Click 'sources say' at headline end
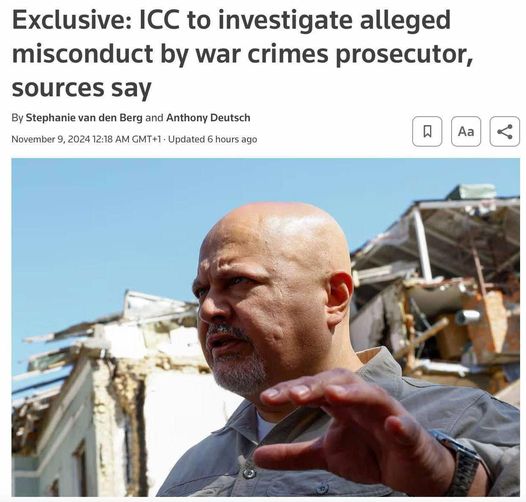This screenshot has width=526, height=502. [x=82, y=89]
